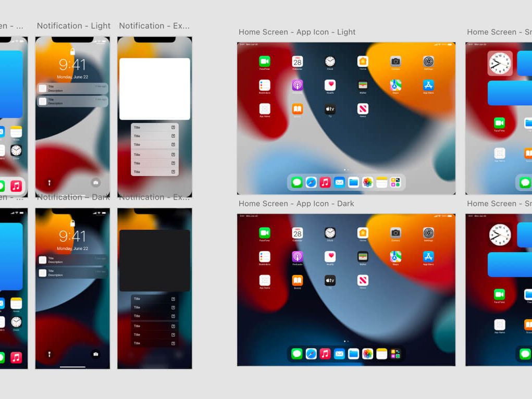Viewport: 532px width, 399px height.
Task: Tap the page indicator dots above the dock
Action: tap(344, 170)
